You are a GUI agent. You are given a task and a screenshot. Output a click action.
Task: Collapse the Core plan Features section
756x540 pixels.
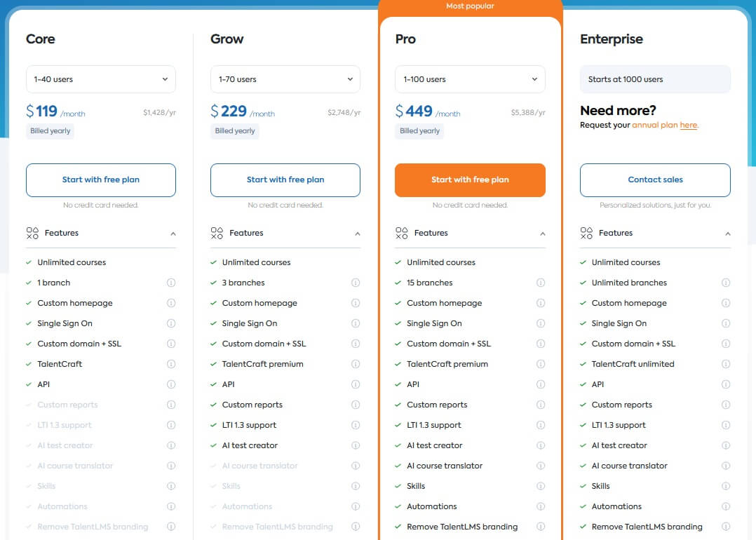click(x=173, y=234)
